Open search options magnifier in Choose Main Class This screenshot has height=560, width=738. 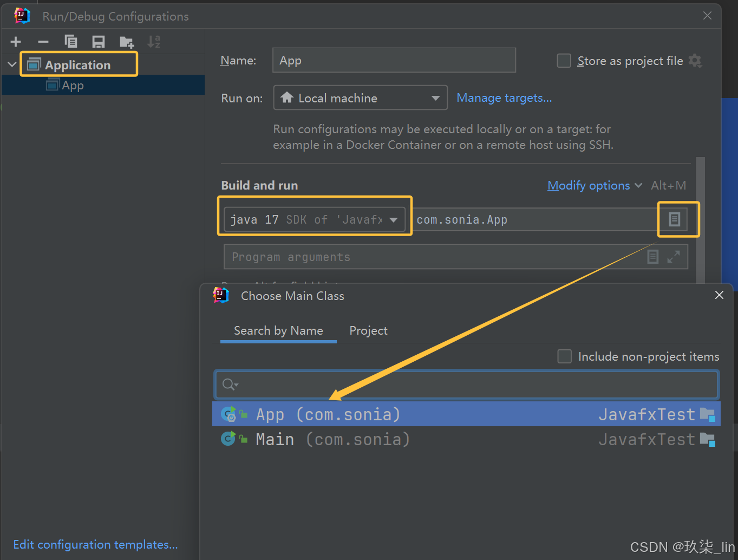coord(230,385)
